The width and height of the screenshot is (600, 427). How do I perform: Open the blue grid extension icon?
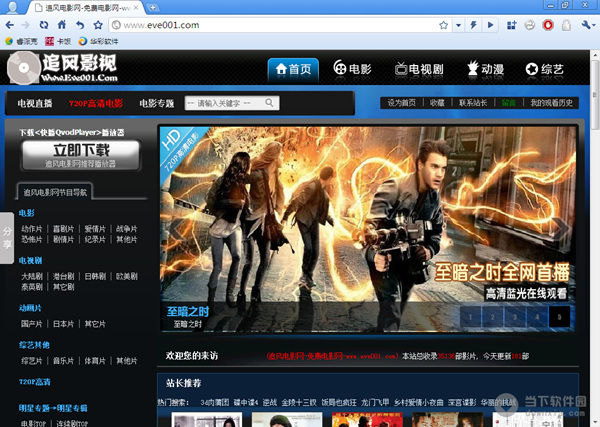[512, 25]
